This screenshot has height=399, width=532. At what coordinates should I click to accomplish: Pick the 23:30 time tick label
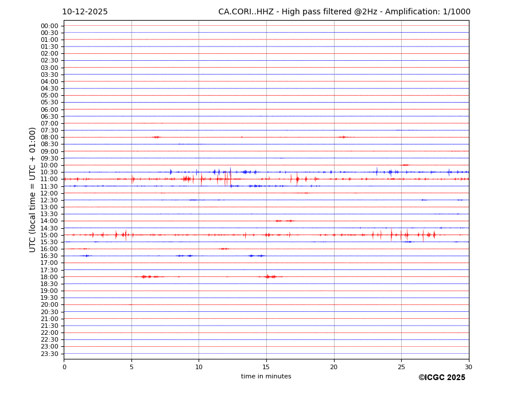click(49, 354)
